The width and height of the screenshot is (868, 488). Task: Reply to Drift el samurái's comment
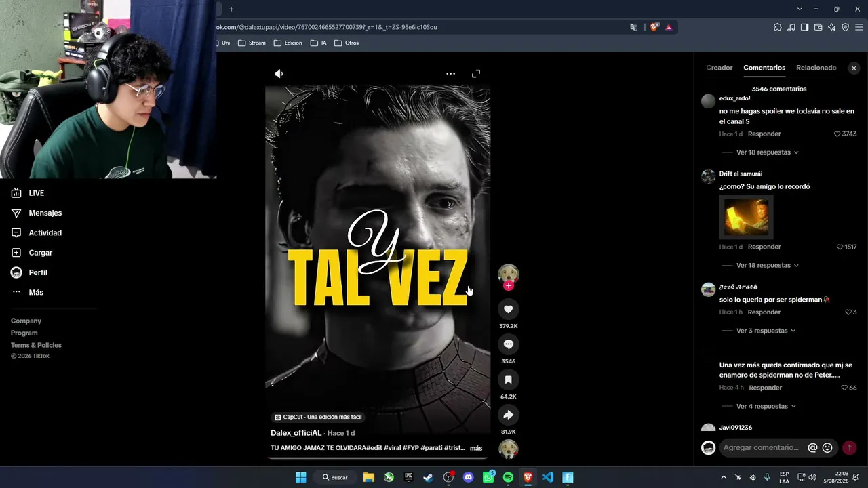764,247
